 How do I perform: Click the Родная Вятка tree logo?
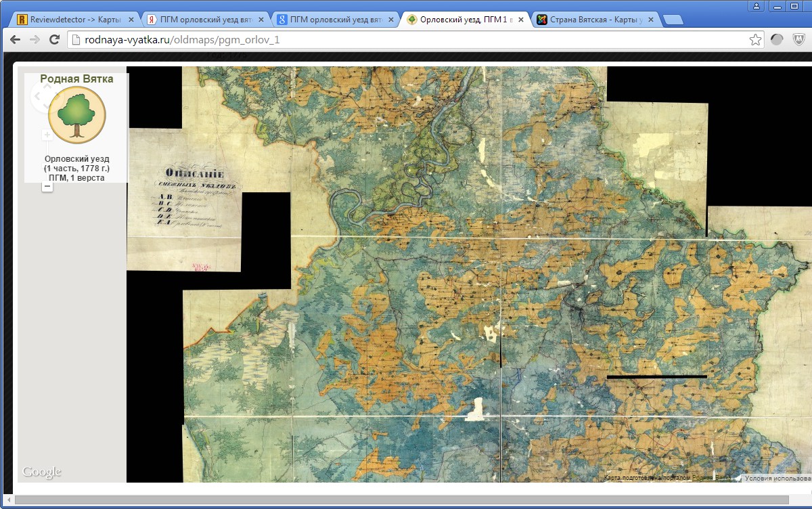point(77,114)
